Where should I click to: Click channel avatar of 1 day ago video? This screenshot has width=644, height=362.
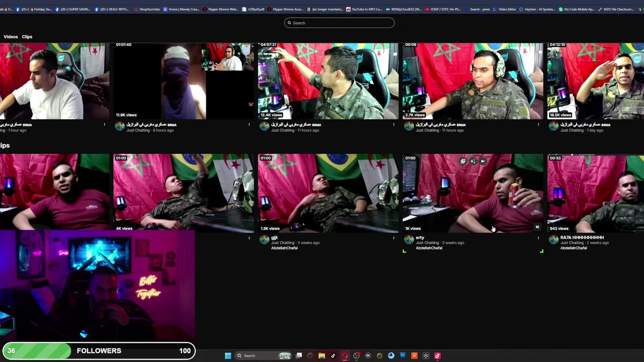[553, 126]
